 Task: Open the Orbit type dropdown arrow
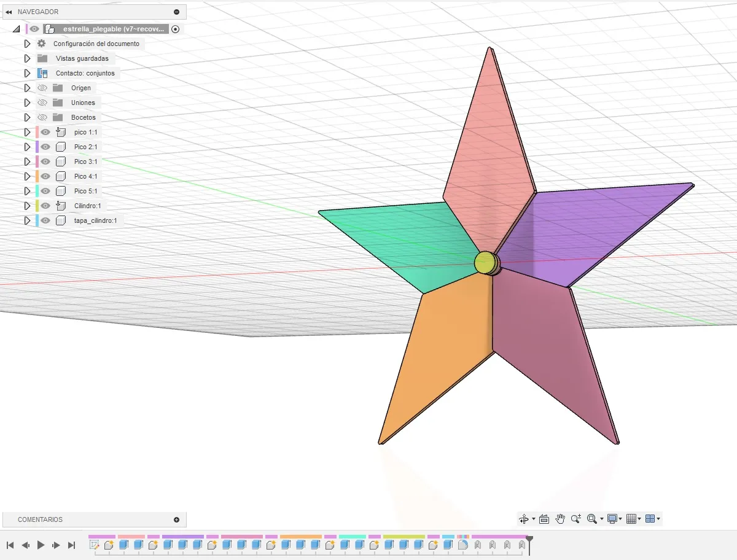click(x=533, y=519)
